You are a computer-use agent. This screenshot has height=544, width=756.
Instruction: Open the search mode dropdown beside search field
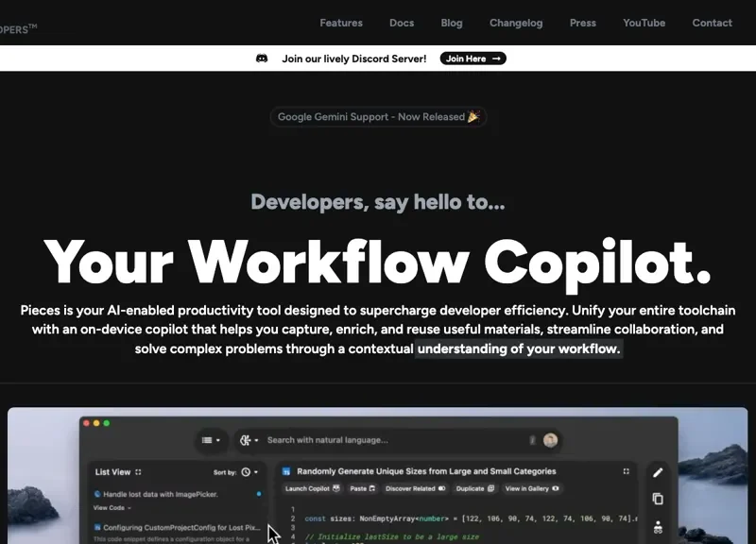click(249, 440)
